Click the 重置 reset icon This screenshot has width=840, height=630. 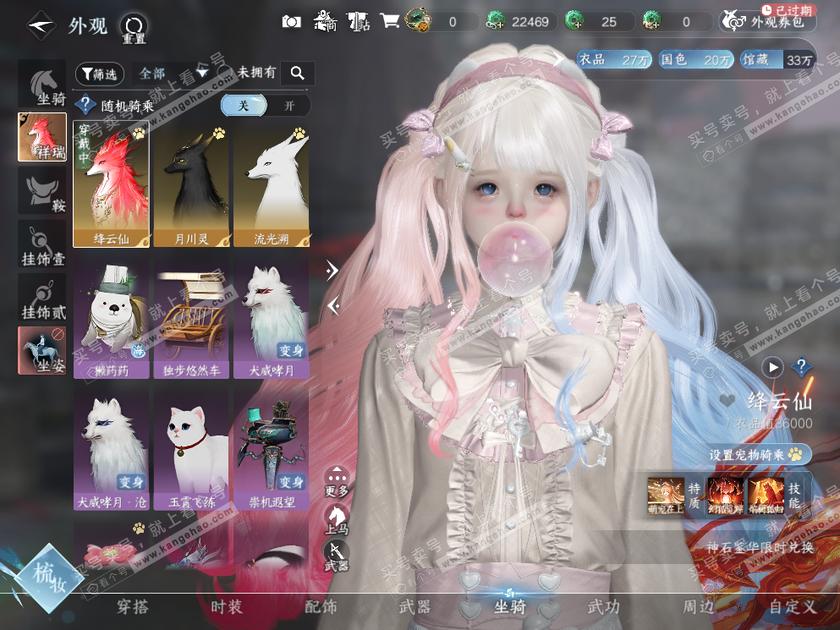[x=134, y=29]
